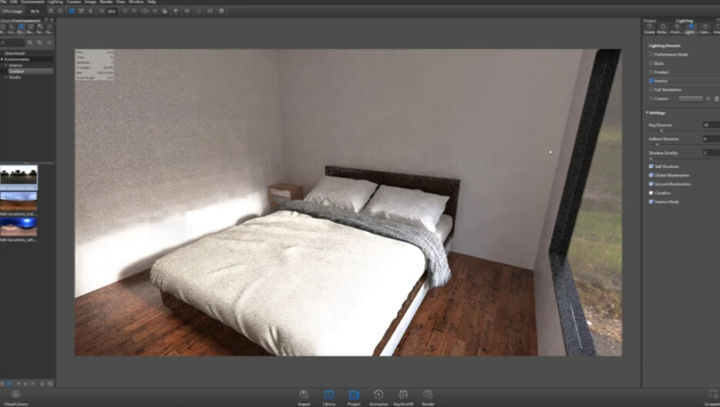Open the Scene tab in Project panel
The width and height of the screenshot is (720, 407).
point(649,28)
